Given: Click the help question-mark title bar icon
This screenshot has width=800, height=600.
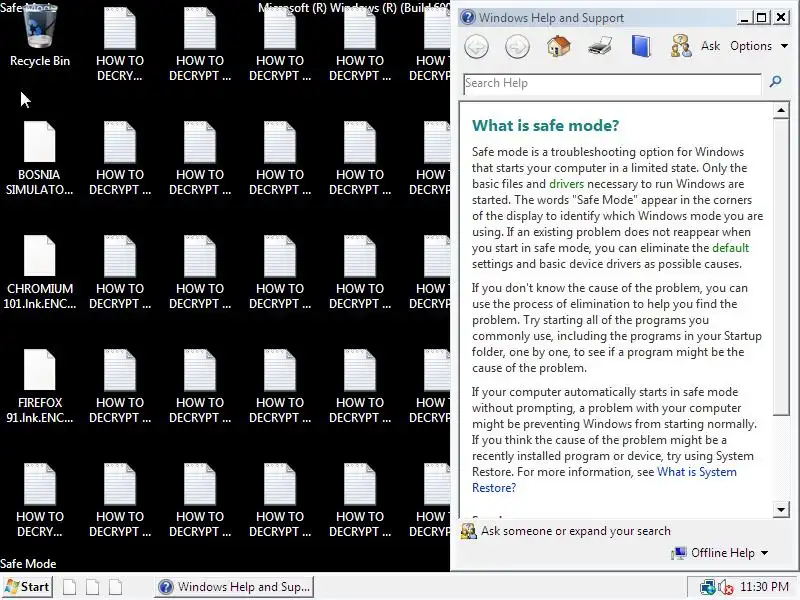Looking at the screenshot, I should 467,18.
